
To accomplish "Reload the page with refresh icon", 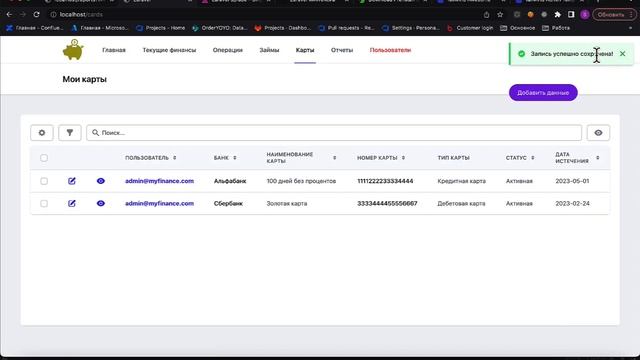I will click(36, 14).
